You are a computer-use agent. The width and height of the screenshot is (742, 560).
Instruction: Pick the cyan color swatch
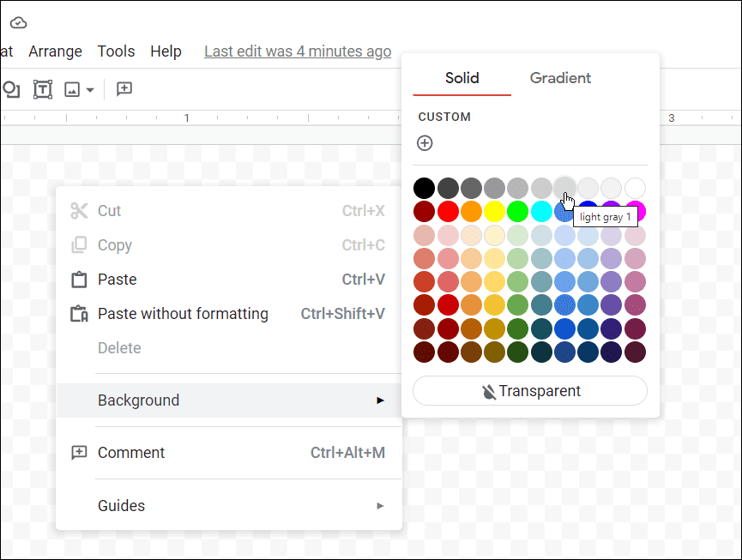click(x=541, y=212)
